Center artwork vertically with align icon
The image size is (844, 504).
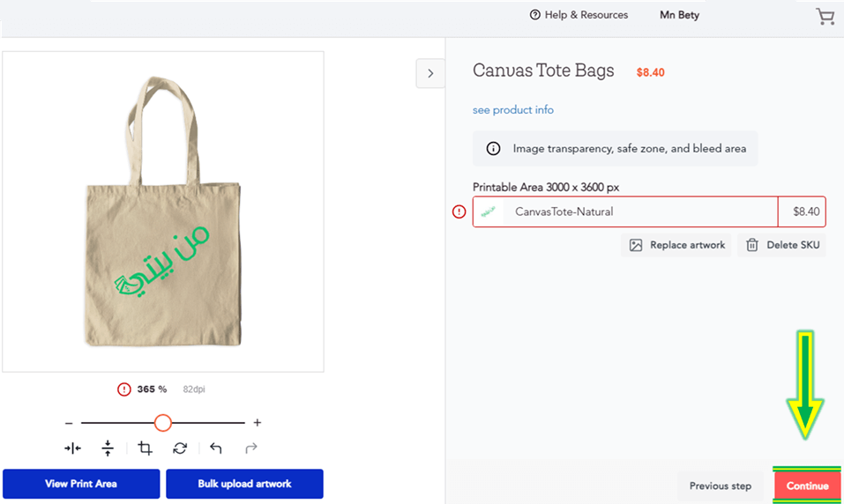(x=108, y=448)
